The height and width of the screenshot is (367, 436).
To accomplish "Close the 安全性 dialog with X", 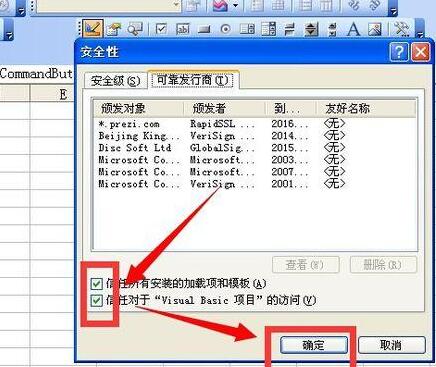I will pyautogui.click(x=421, y=52).
